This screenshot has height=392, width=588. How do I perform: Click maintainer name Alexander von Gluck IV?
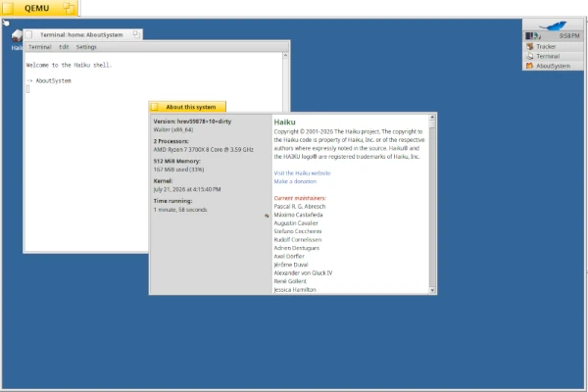point(303,272)
